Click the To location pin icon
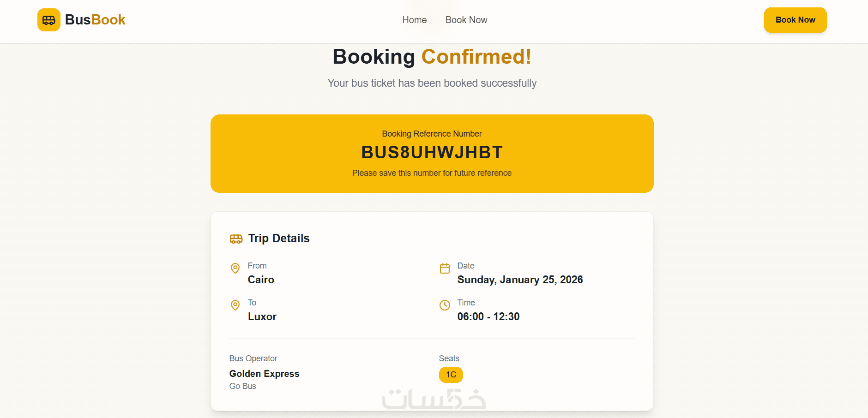The image size is (868, 418). click(x=235, y=305)
